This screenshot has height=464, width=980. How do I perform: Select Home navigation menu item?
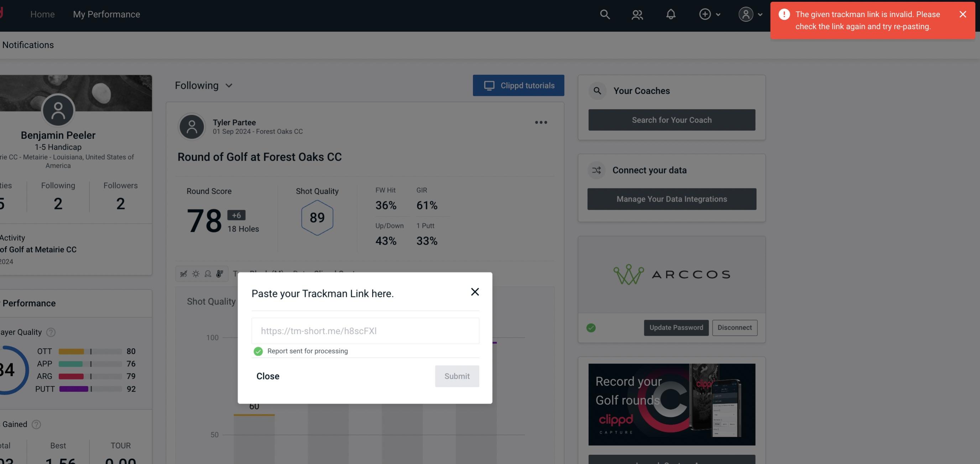click(x=42, y=14)
